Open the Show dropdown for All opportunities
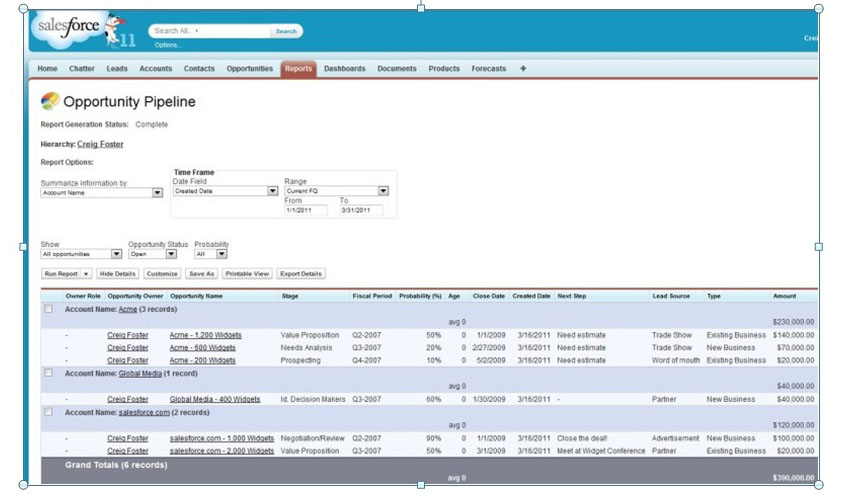841x495 pixels. click(x=81, y=254)
